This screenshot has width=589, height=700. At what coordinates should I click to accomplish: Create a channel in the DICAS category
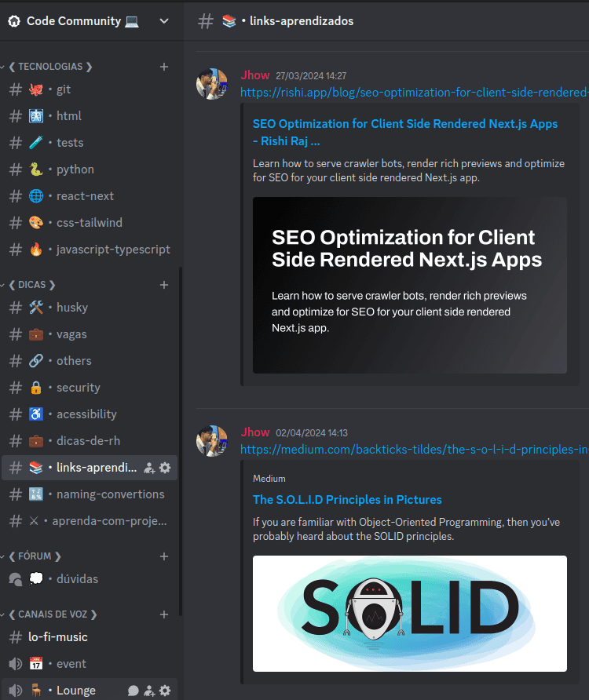point(164,285)
